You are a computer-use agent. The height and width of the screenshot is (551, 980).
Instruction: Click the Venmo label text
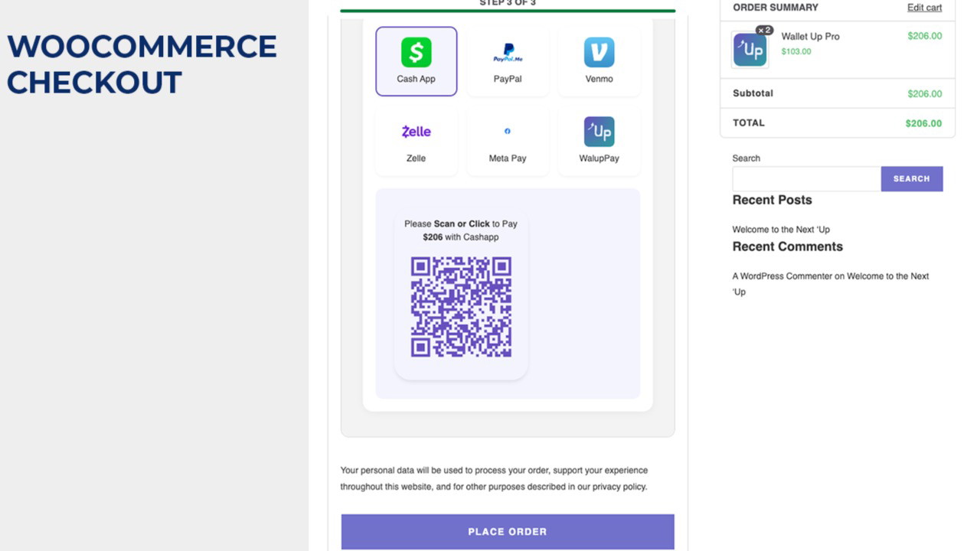click(x=599, y=79)
